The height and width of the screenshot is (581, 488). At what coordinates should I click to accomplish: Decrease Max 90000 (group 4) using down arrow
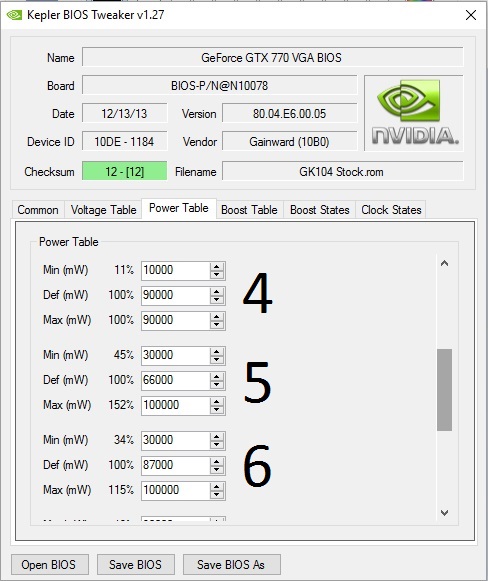pos(217,325)
